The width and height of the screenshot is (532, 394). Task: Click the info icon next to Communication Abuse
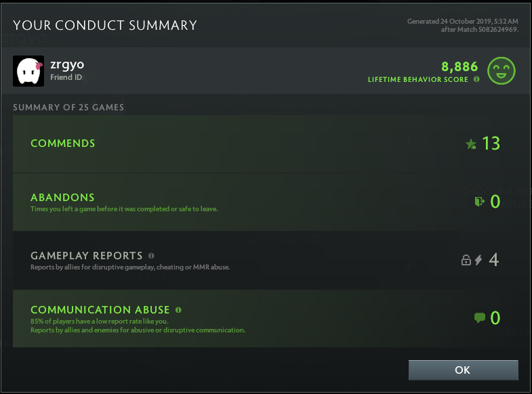tap(178, 310)
